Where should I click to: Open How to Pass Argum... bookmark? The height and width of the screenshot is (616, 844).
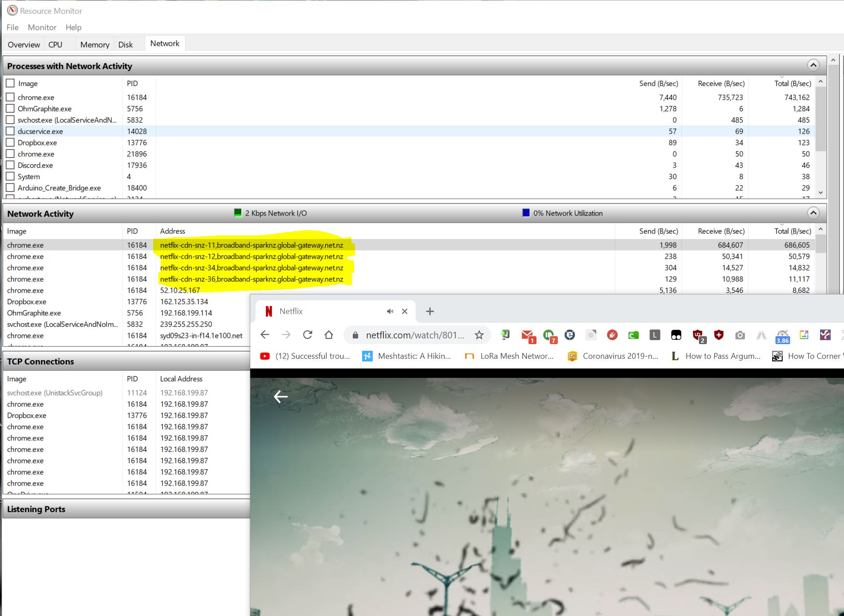coord(715,356)
